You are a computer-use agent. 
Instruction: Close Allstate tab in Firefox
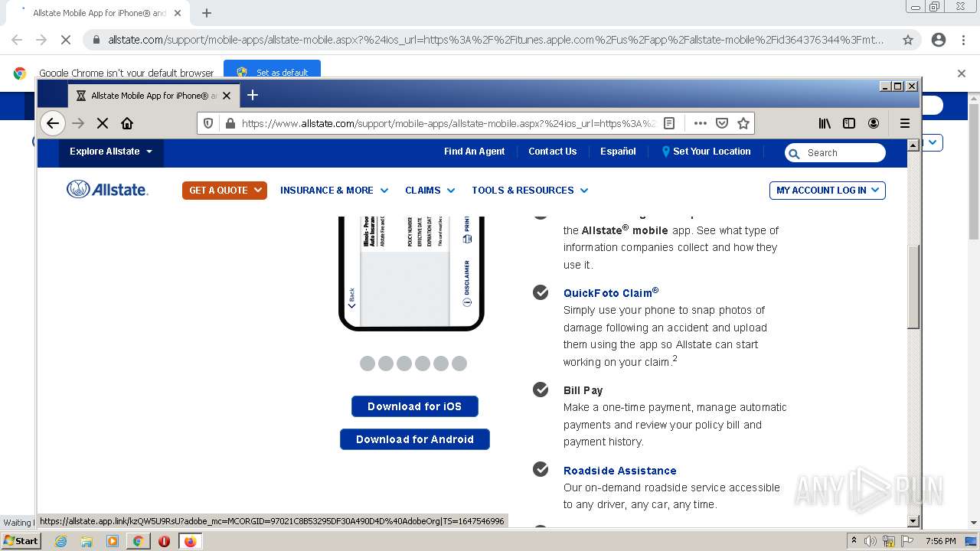click(x=227, y=96)
